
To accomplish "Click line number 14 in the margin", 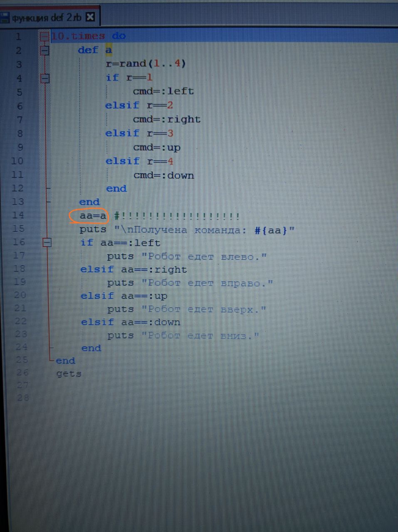I will click(18, 215).
